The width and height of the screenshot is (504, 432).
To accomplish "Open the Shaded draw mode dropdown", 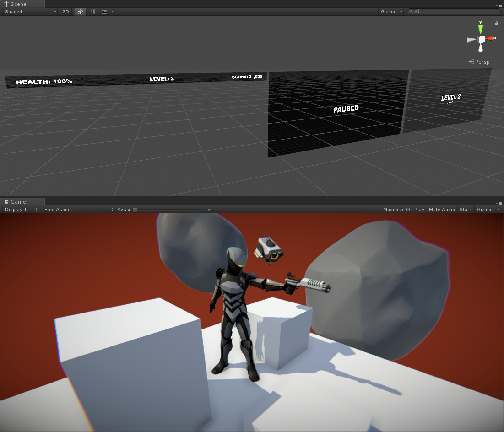I will (30, 11).
